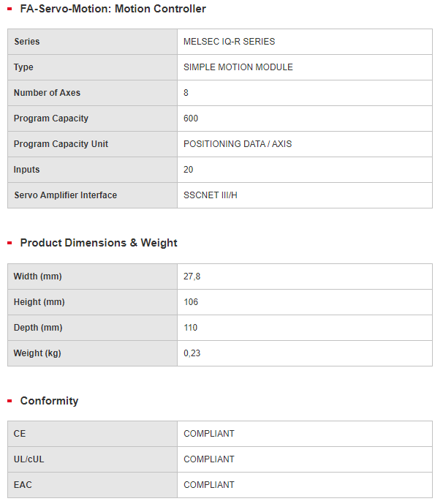Click the UL/cUL COMPLIANT value
443x504 pixels.
coord(209,459)
